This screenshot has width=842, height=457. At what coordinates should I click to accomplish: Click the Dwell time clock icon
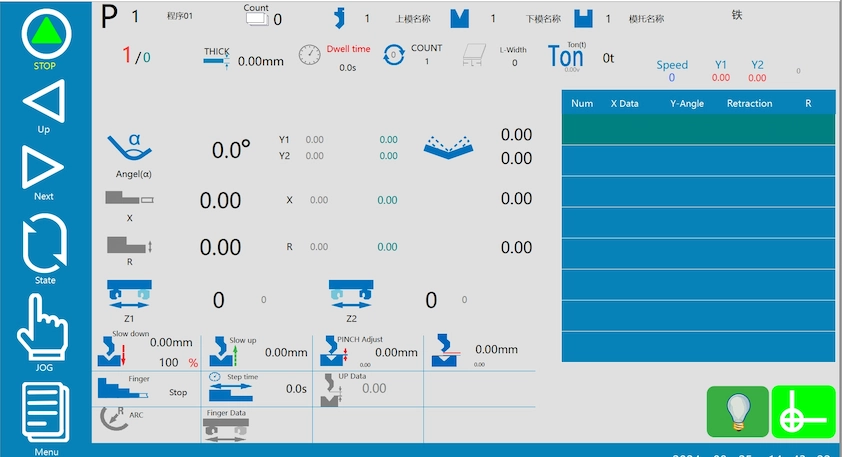point(310,55)
